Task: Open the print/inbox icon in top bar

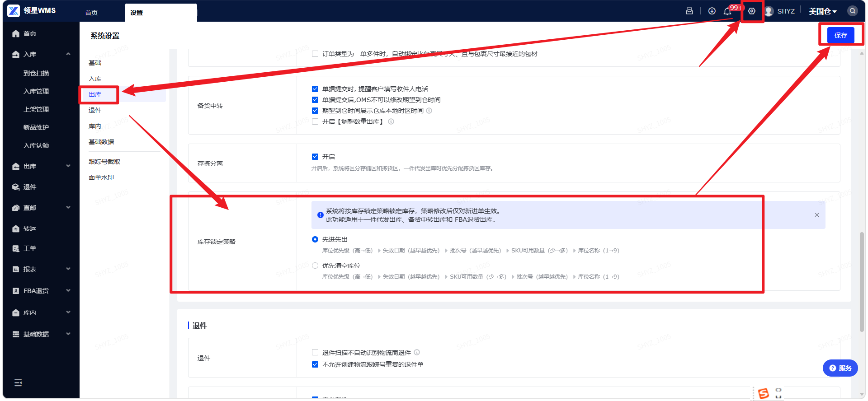Action: coord(689,11)
